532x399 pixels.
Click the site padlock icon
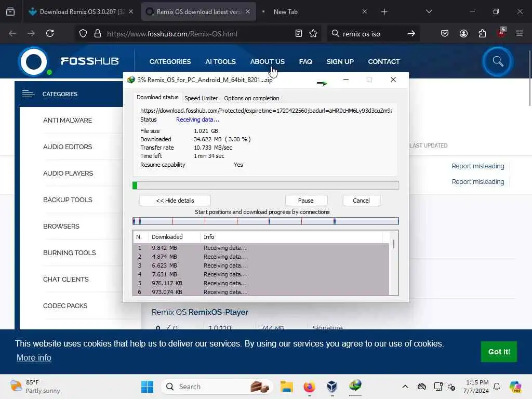tap(98, 34)
